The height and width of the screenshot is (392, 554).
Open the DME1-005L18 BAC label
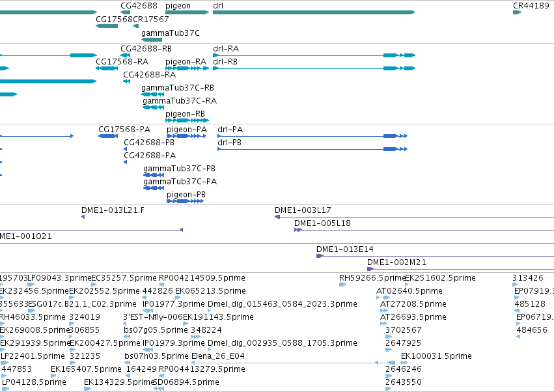(x=322, y=223)
